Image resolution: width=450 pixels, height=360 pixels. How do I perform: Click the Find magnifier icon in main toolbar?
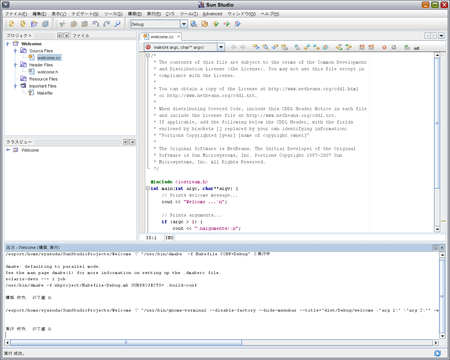tap(118, 24)
